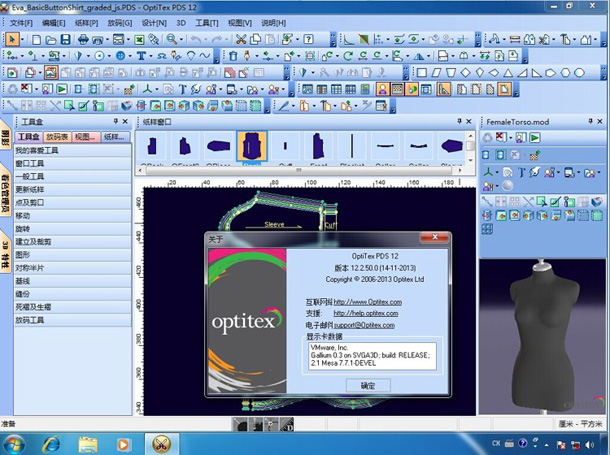
Task: Open dropdown beside red X icon in FemaleTorso panel
Action: 510,137
